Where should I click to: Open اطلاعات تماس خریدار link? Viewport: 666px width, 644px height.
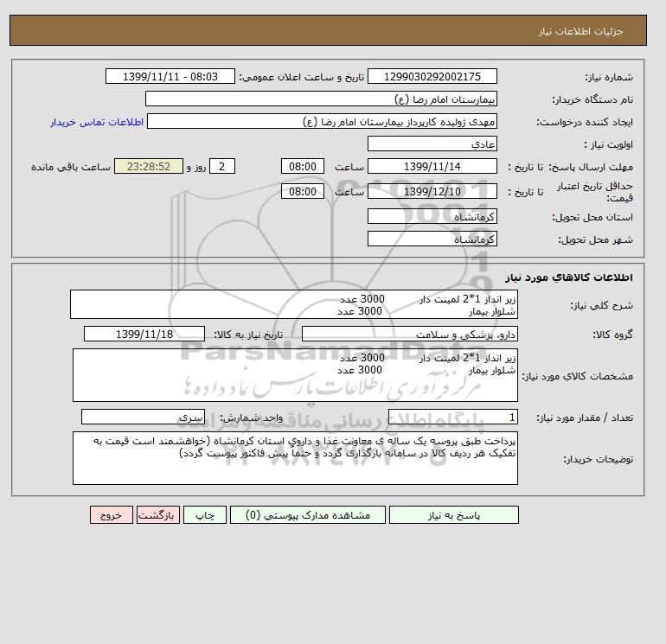click(97, 122)
